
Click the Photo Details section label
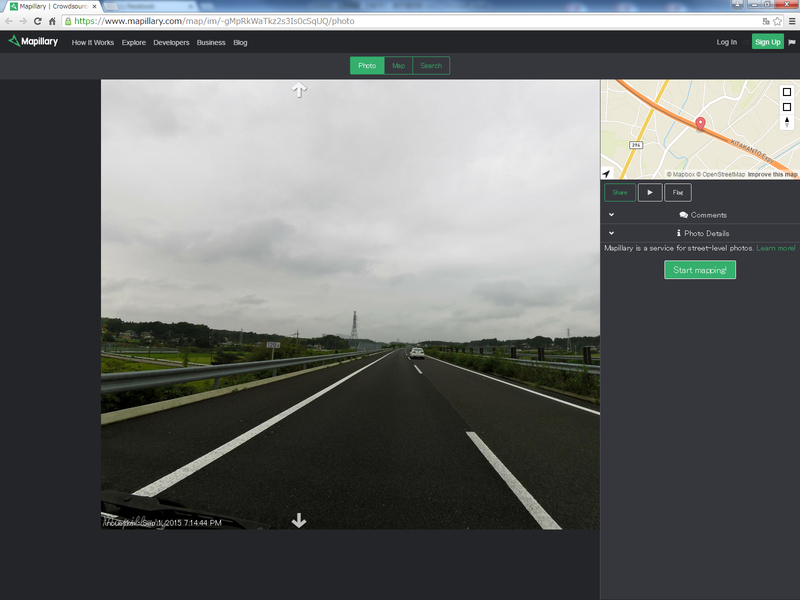pyautogui.click(x=707, y=233)
